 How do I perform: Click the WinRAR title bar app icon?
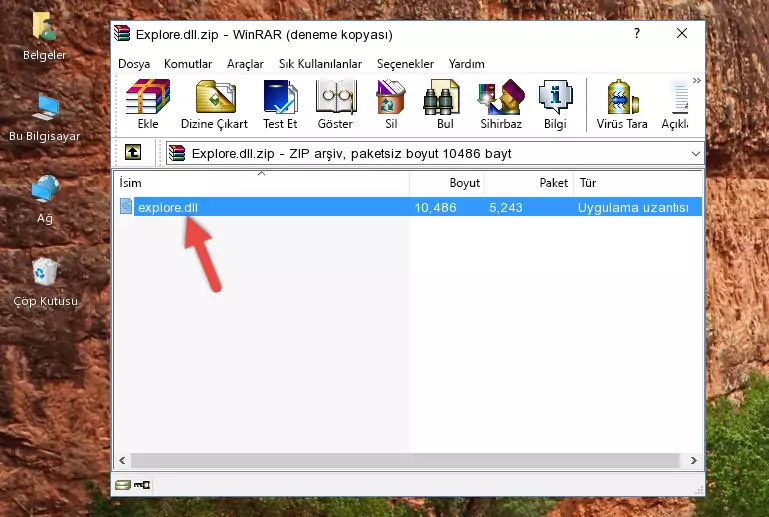(x=122, y=33)
